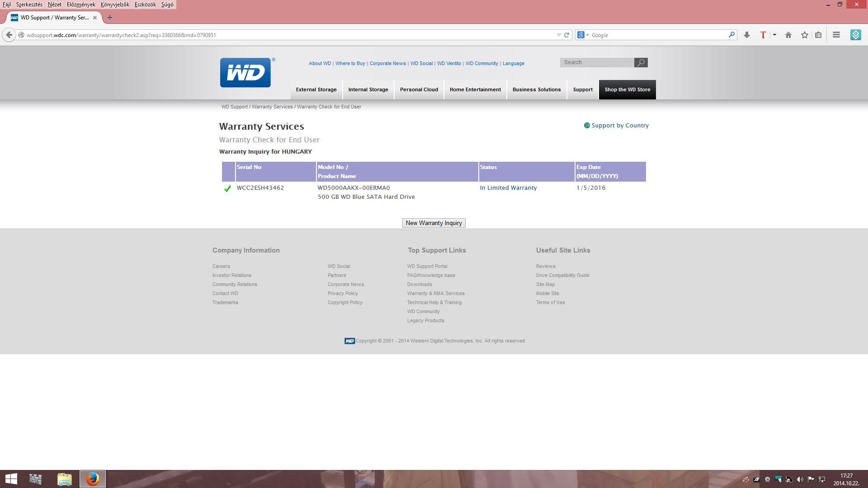Open search engine selector dropdown
868x488 pixels.
click(583, 35)
